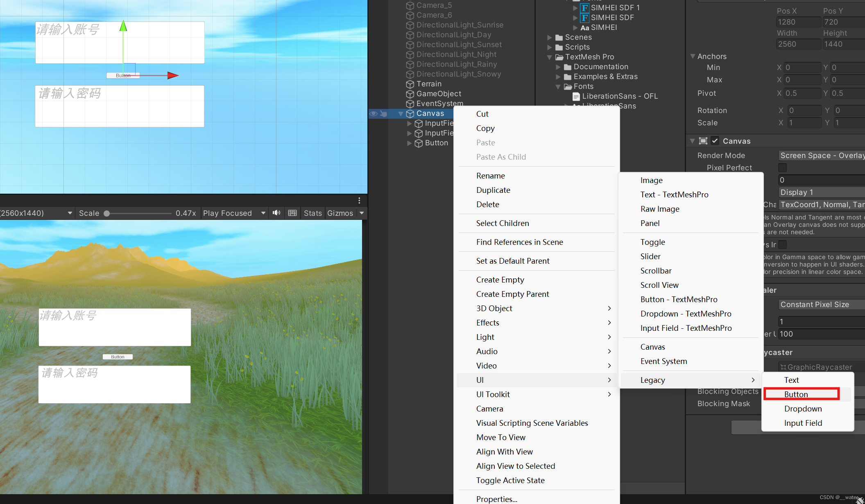The width and height of the screenshot is (865, 504).
Task: Click the Stats button in the Game view
Action: coord(313,213)
